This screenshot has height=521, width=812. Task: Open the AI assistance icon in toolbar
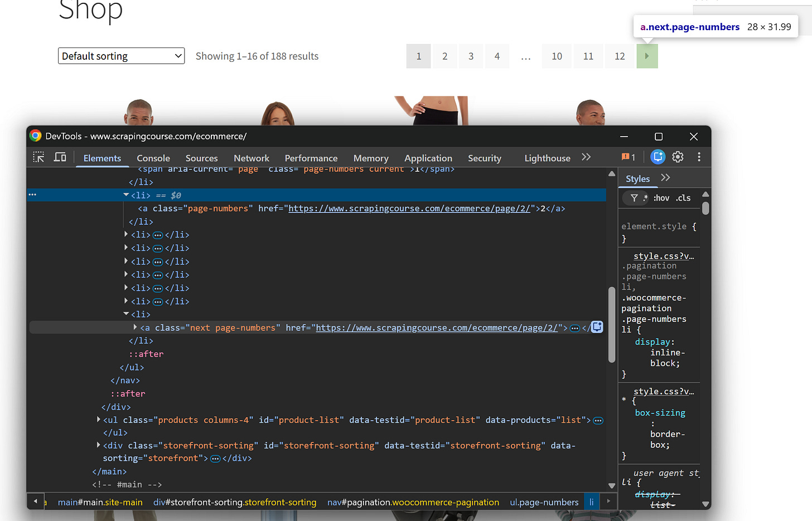(x=658, y=157)
